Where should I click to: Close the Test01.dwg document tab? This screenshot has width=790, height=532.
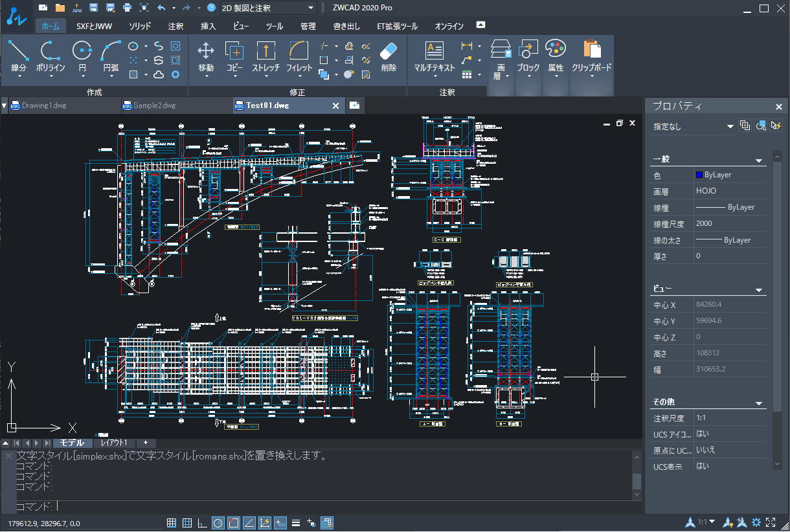tap(335, 105)
